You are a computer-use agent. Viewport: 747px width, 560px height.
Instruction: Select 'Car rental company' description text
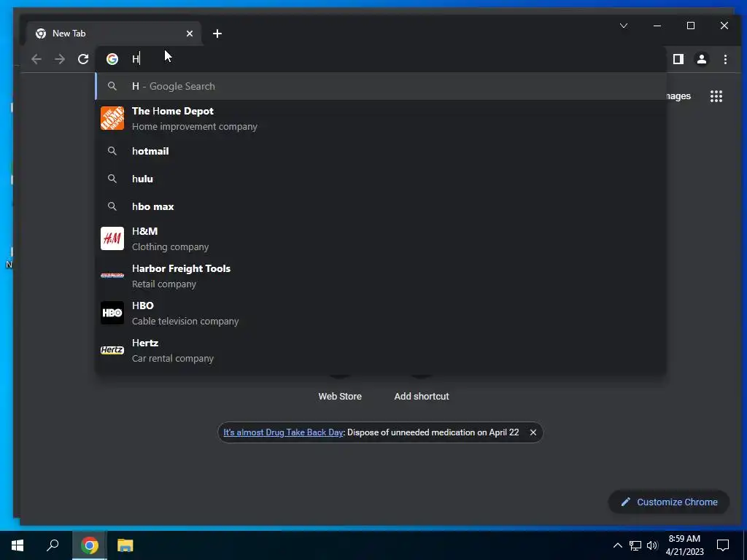[x=172, y=358]
